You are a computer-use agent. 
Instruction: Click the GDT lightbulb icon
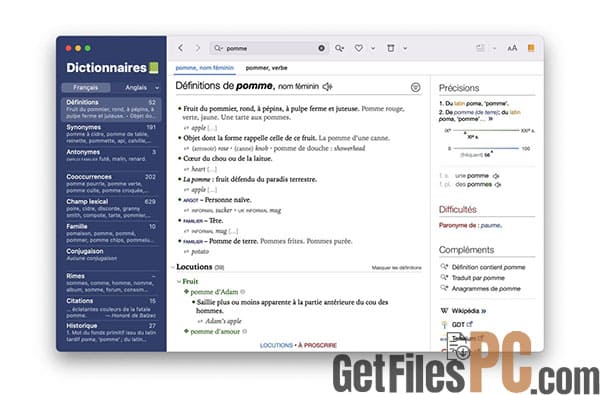click(x=444, y=325)
